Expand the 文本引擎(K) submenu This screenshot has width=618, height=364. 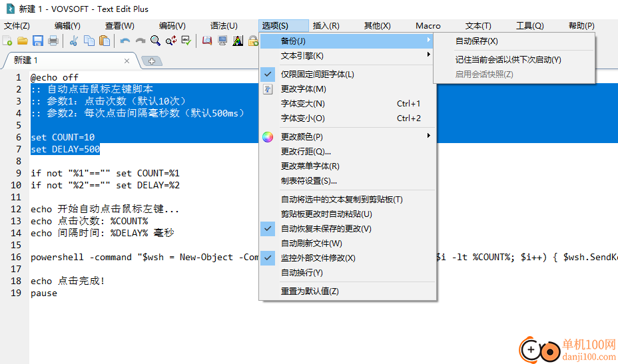point(348,56)
